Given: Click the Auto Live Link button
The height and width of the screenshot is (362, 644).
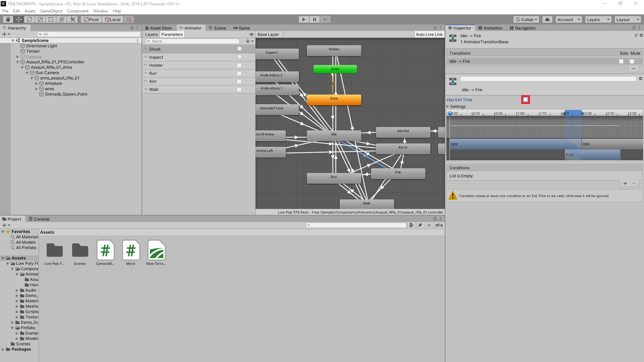Looking at the screenshot, I should coord(429,34).
